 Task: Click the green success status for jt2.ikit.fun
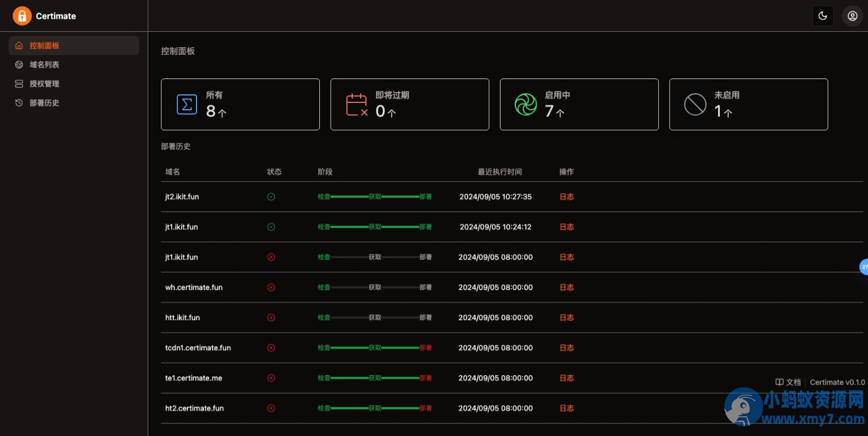coord(271,197)
